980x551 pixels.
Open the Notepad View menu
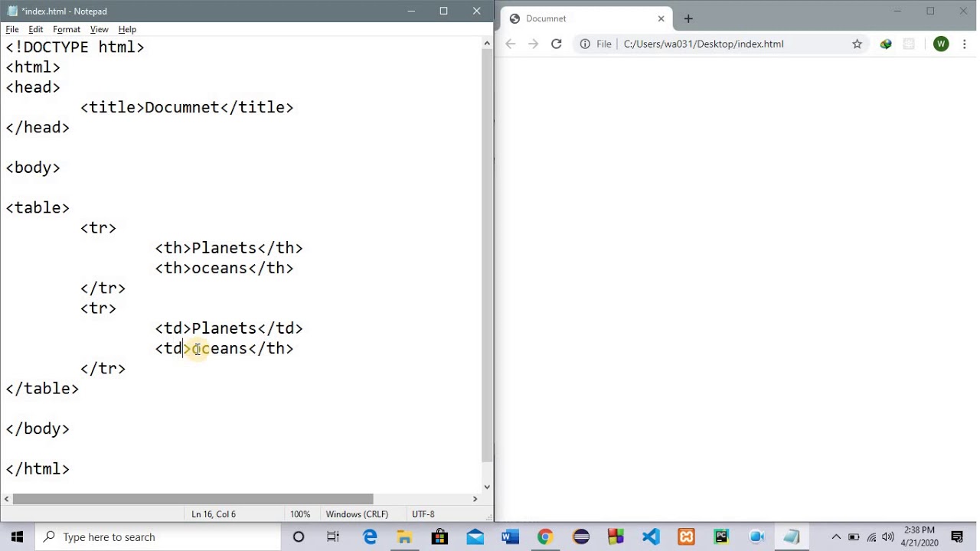pos(99,29)
